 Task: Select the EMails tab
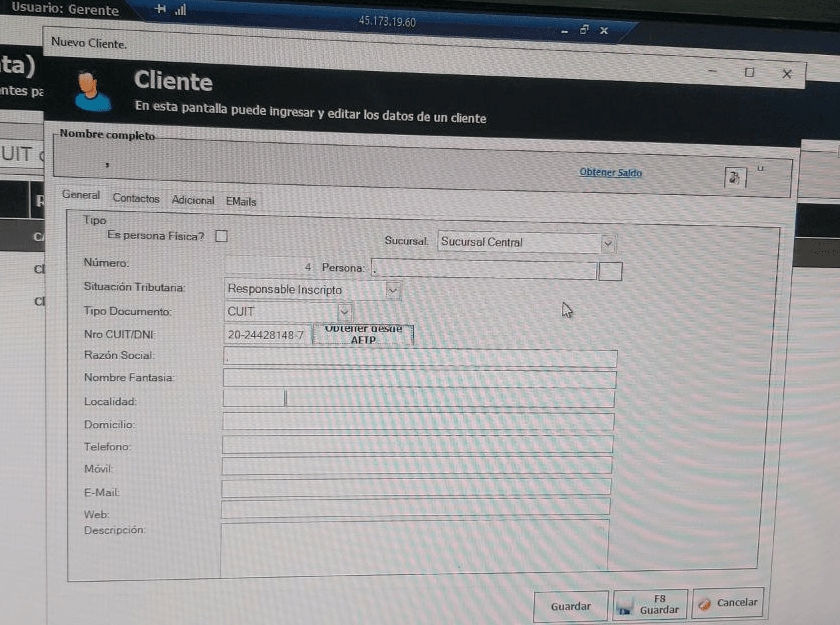241,201
